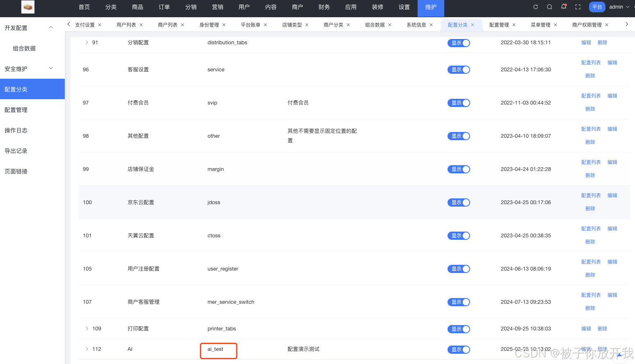This screenshot has height=364, width=635.
Task: Click 配置列表 for 客服设置 row
Action: (x=591, y=63)
